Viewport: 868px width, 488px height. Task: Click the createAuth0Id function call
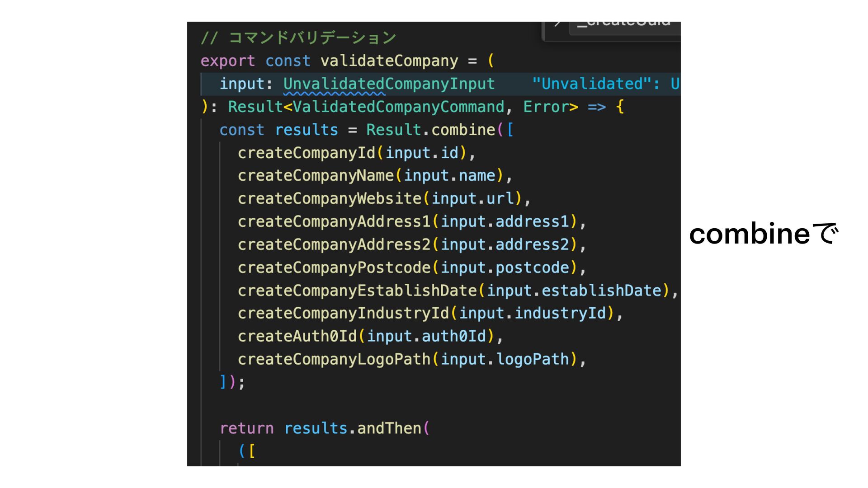297,337
